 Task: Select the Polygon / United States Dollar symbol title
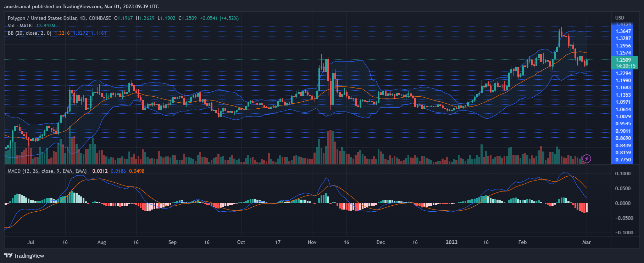click(x=59, y=18)
